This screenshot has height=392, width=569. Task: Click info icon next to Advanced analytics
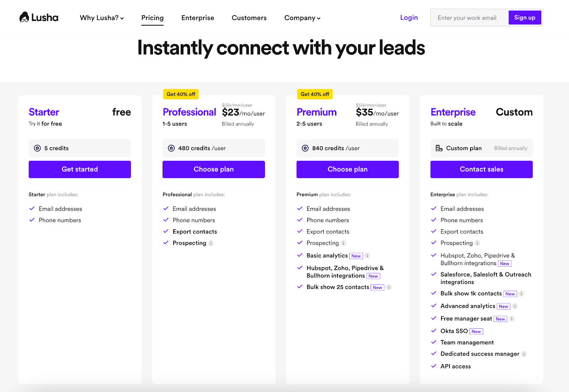[x=515, y=306]
